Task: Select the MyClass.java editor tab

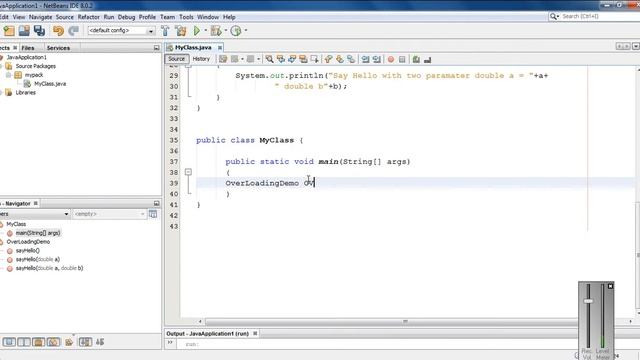Action: click(193, 48)
